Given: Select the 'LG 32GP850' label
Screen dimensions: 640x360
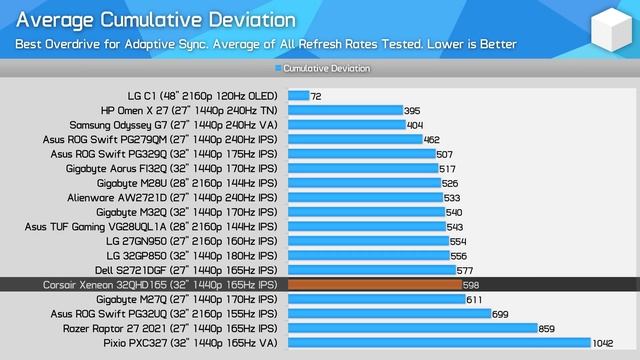Looking at the screenshot, I should pos(192,256).
